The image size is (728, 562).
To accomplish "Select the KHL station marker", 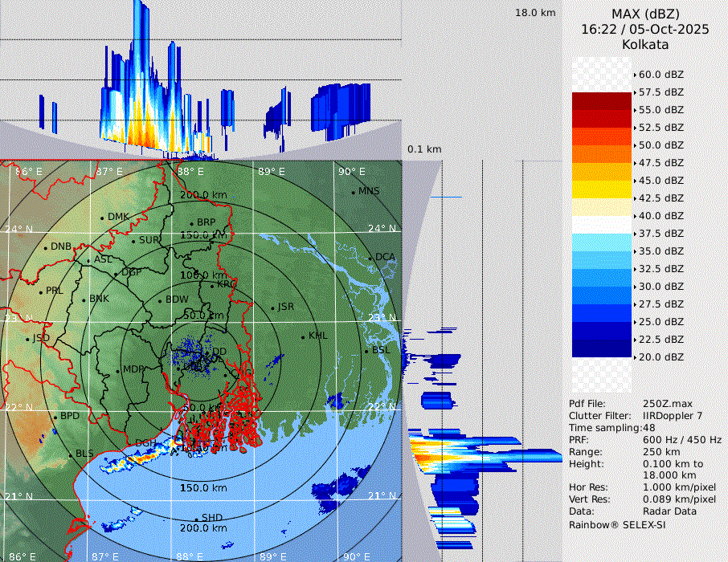I will coord(303,336).
